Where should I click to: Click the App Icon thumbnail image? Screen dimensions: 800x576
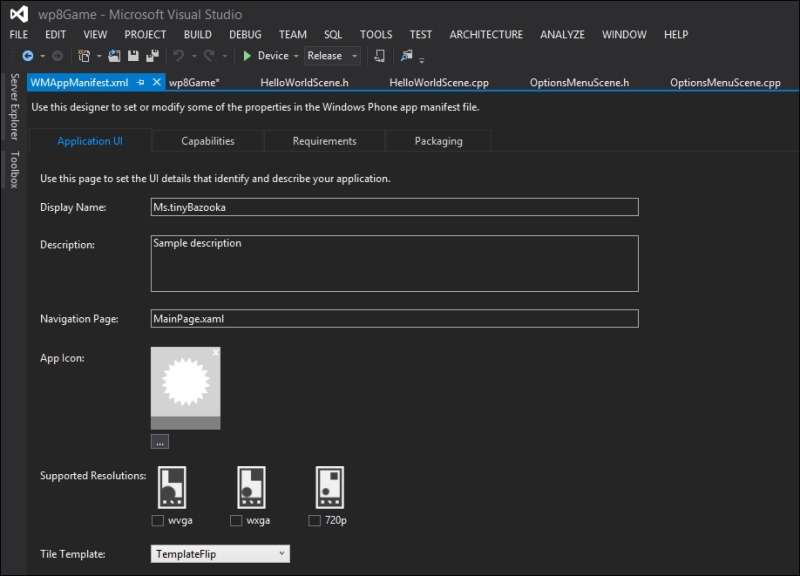point(186,388)
